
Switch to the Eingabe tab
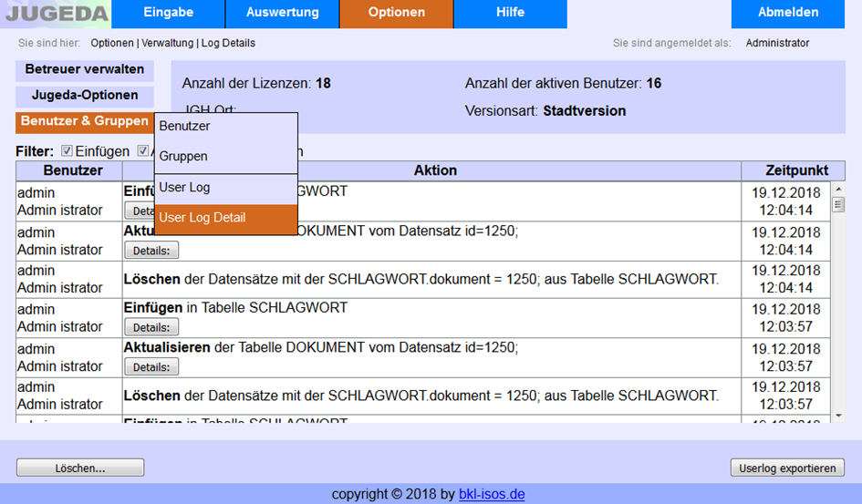(168, 13)
